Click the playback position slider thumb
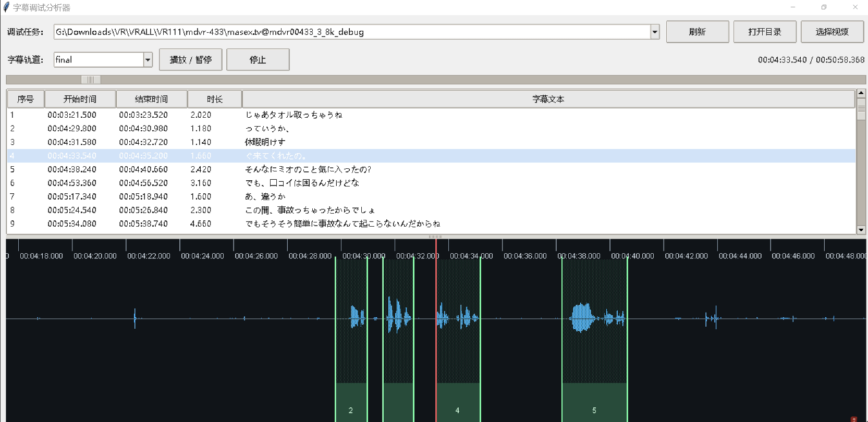868x422 pixels. coord(91,80)
